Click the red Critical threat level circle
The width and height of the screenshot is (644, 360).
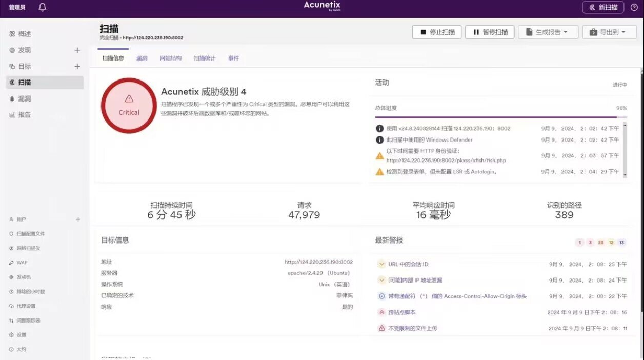point(129,106)
